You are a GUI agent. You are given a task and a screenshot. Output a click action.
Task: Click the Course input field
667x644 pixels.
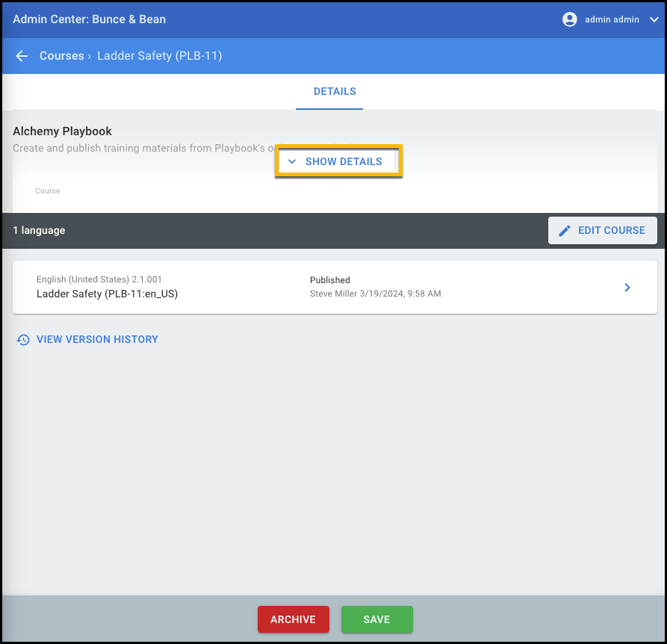(x=335, y=202)
